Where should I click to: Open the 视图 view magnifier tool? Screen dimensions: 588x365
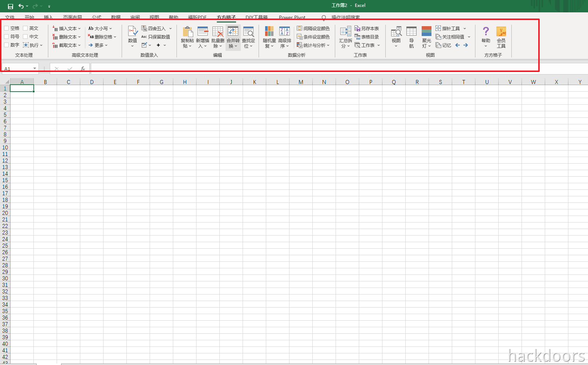click(396, 37)
